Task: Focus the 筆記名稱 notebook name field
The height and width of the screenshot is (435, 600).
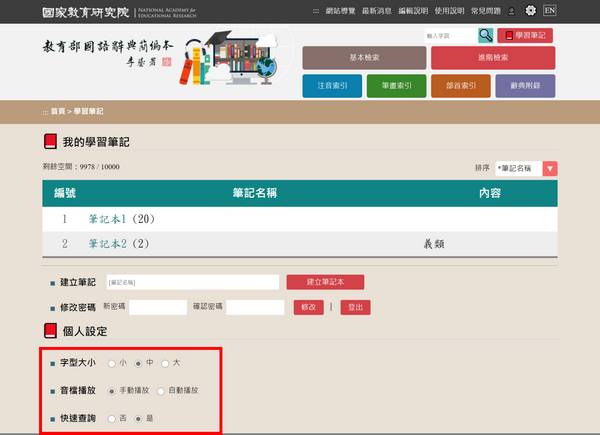Action: (x=193, y=282)
